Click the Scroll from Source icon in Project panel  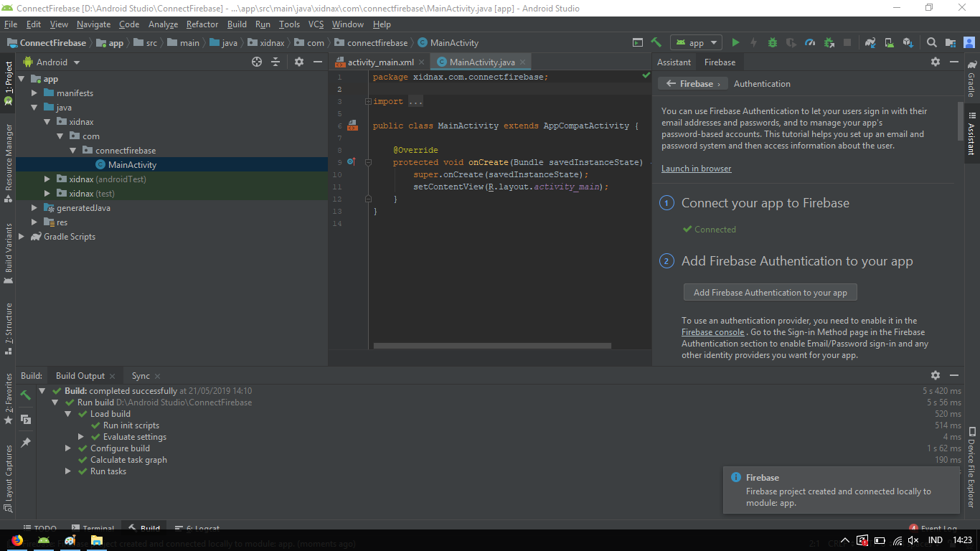click(257, 62)
